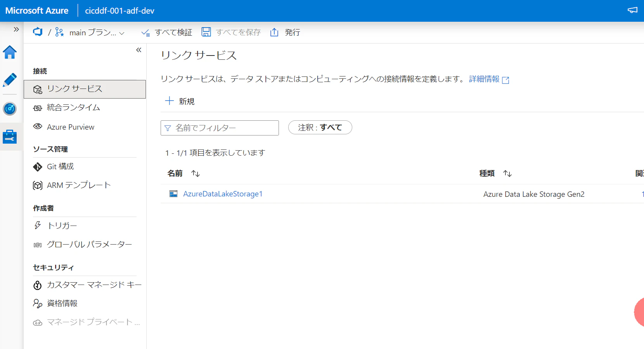Click the Publish upload icon

274,32
